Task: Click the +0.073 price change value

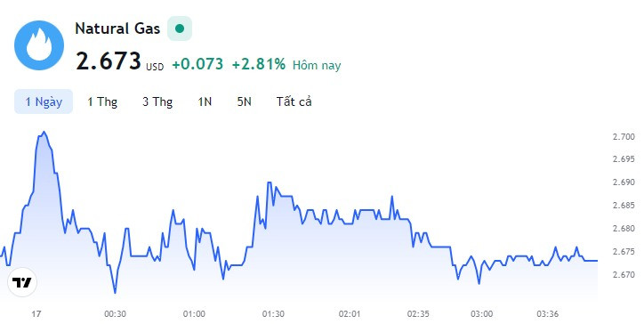Action: 197,64
